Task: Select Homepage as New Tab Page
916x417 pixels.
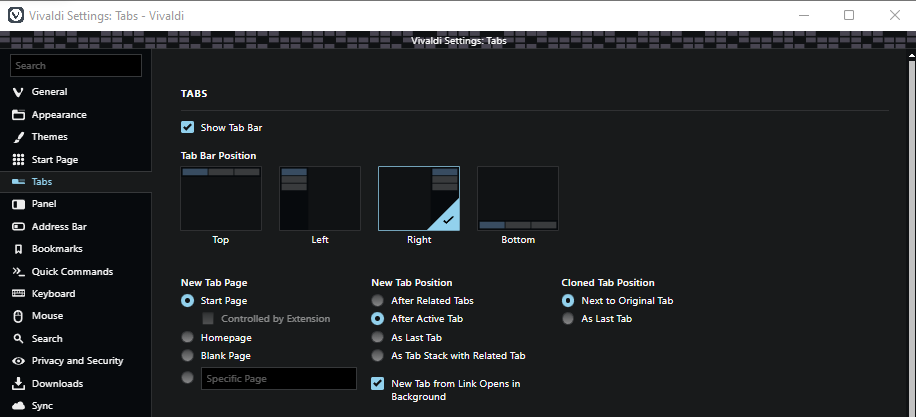Action: click(x=188, y=338)
